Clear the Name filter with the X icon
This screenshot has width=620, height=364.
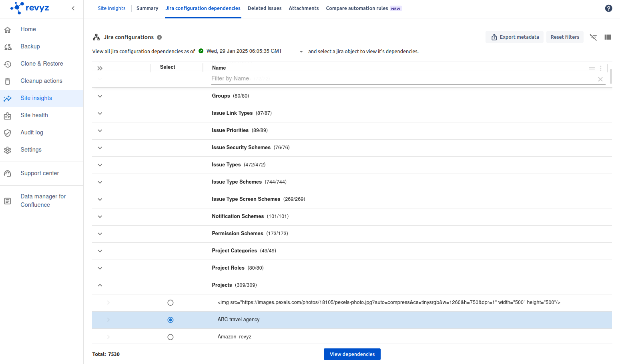(600, 79)
